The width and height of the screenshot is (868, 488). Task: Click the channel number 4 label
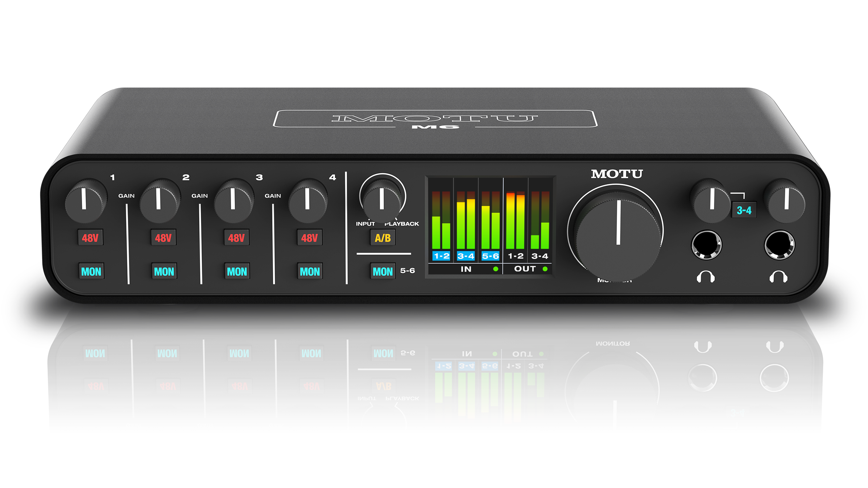332,177
